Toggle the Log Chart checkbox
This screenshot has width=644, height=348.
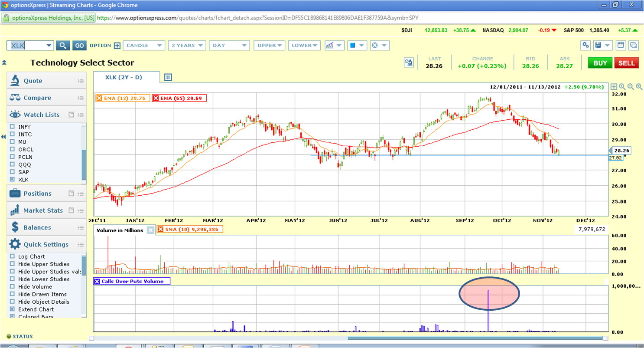click(12, 256)
